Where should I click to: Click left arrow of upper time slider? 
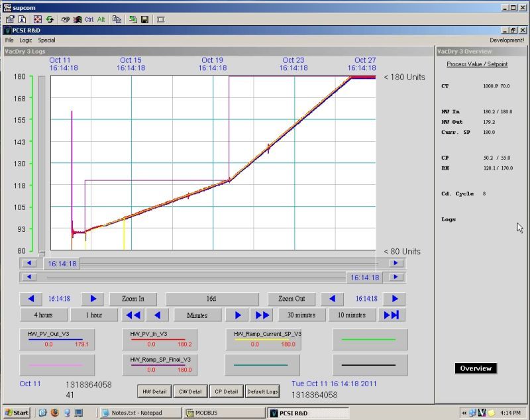[29, 263]
